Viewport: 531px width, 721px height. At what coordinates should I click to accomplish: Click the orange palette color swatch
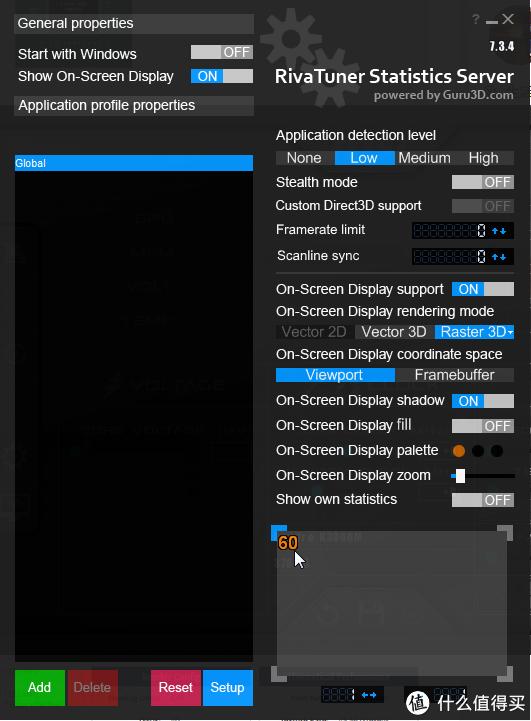(459, 451)
